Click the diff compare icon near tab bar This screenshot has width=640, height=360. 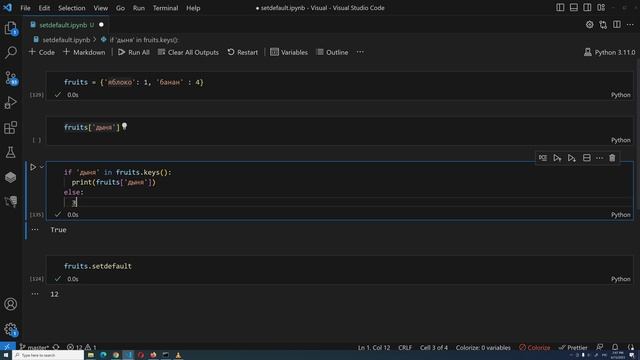tap(603, 24)
